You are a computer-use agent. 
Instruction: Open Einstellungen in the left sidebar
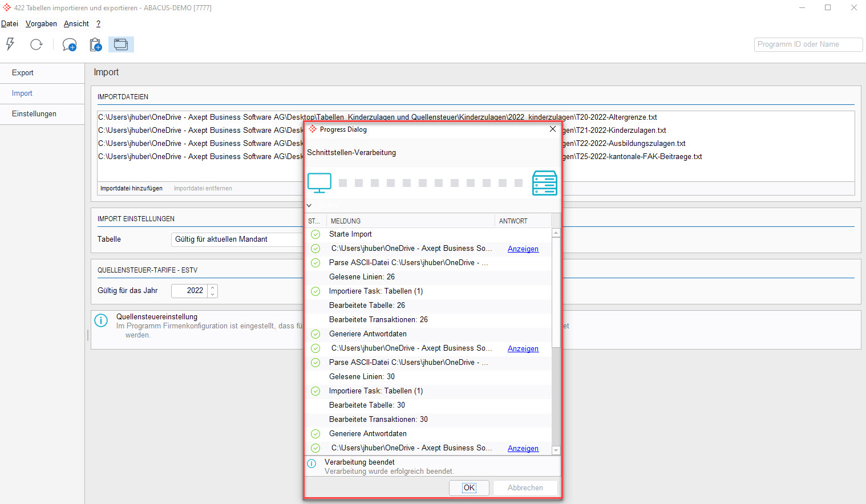[34, 114]
